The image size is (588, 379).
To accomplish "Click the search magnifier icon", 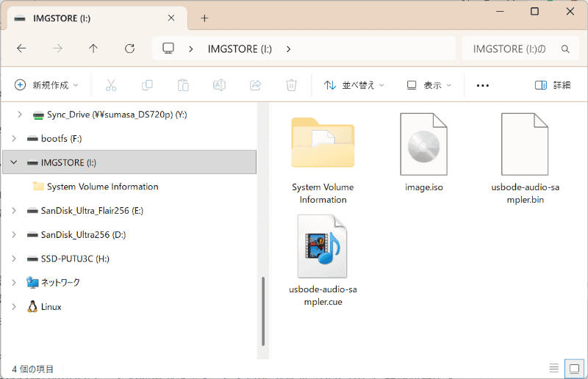I will 565,48.
